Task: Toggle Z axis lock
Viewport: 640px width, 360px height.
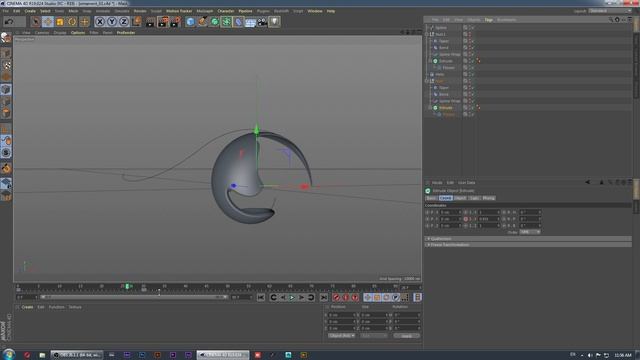Action: pyautogui.click(x=124, y=22)
